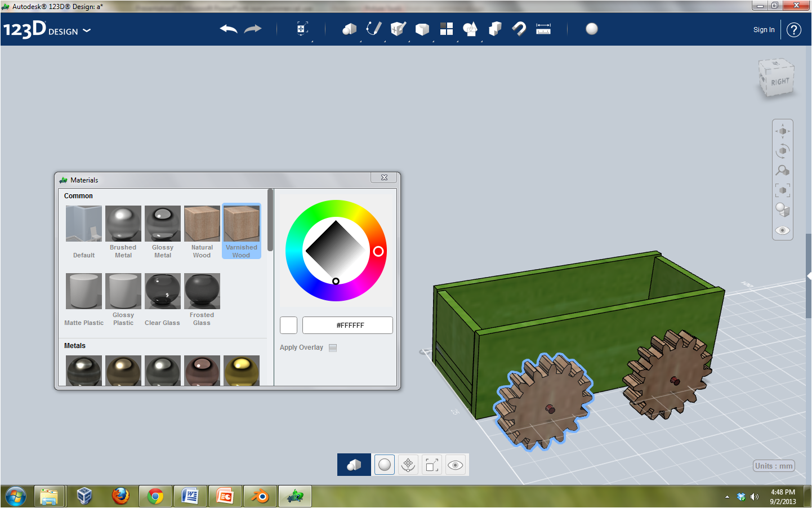Open the Sketch tool
The image size is (812, 508).
point(374,29)
